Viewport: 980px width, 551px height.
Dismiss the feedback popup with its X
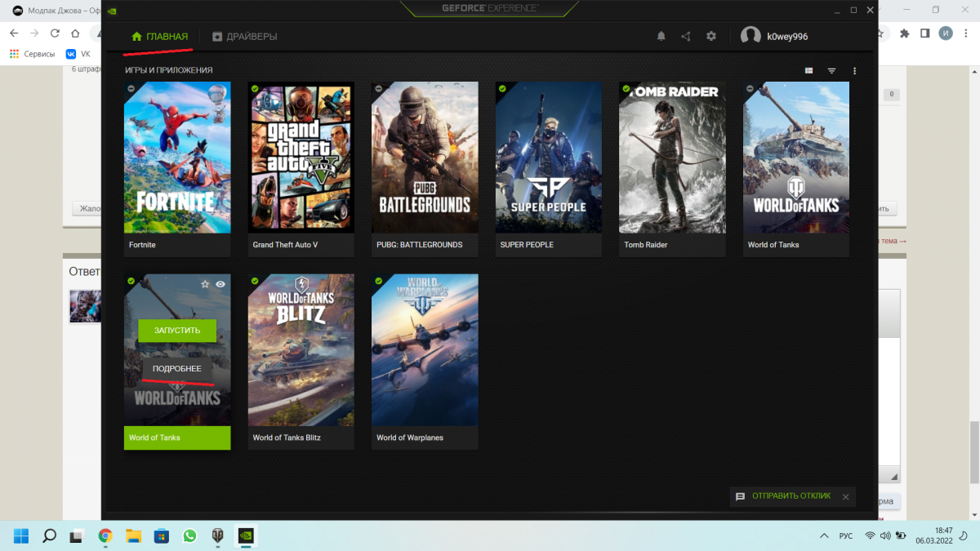(x=845, y=496)
